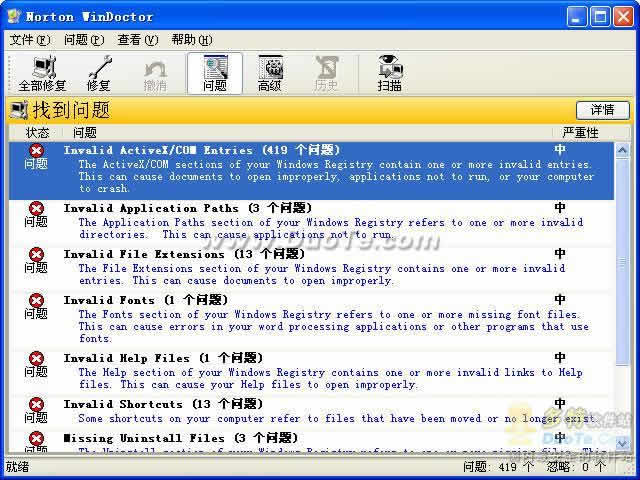
Task: Select Invalid Application Paths (3 个问题) row
Action: [x=312, y=223]
